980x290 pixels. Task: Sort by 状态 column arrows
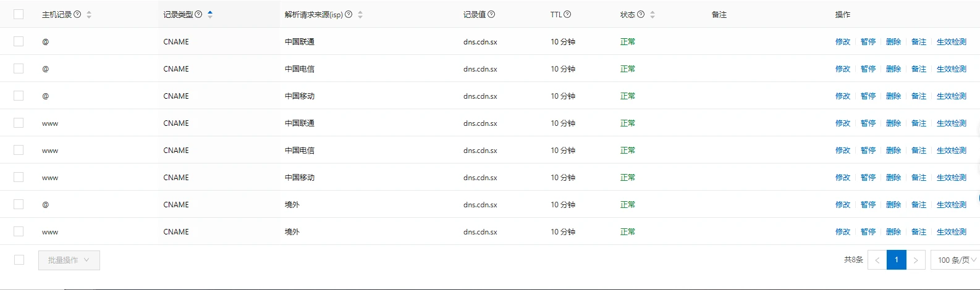[x=653, y=14]
